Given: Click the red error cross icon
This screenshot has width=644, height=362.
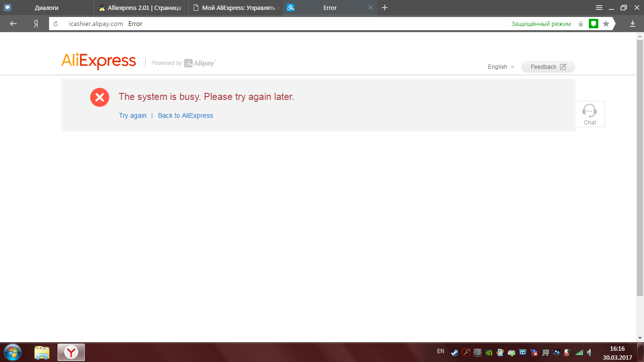Looking at the screenshot, I should click(x=99, y=97).
